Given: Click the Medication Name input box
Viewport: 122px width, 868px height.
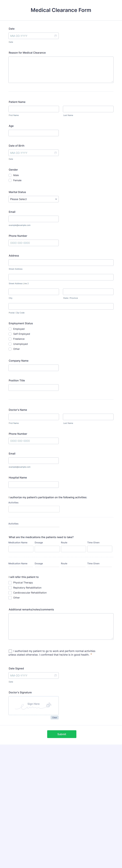Looking at the screenshot, I should point(21,549).
